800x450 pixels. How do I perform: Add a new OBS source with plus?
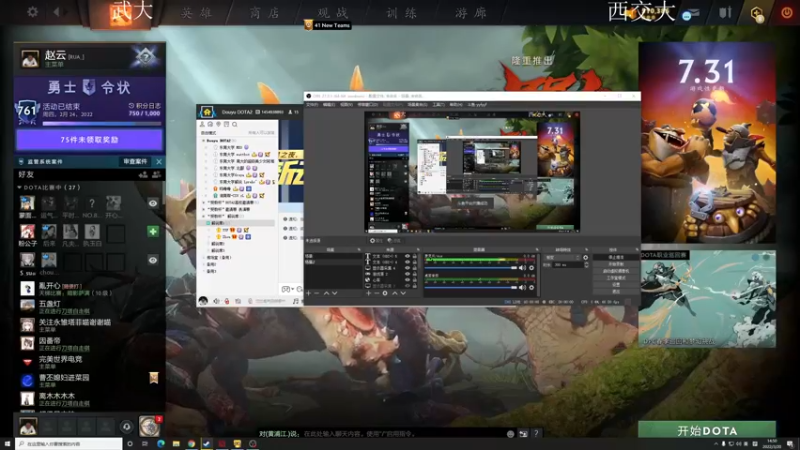368,293
